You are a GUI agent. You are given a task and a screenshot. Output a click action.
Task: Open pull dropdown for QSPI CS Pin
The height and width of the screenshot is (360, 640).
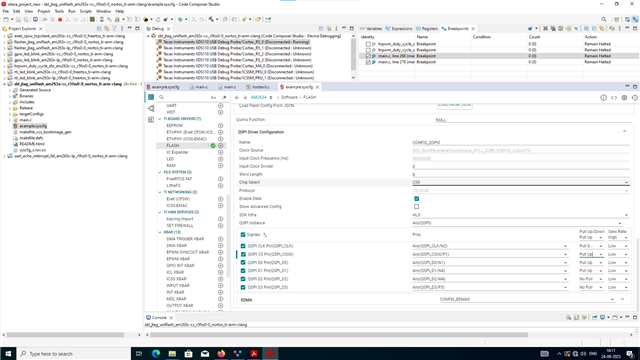pos(591,254)
